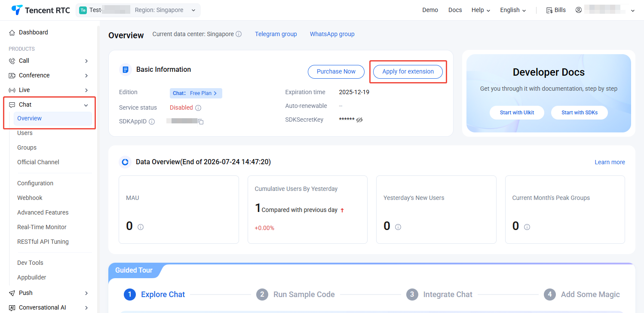
Task: Expand the Conversational AI submenu arrow
Action: click(86, 308)
